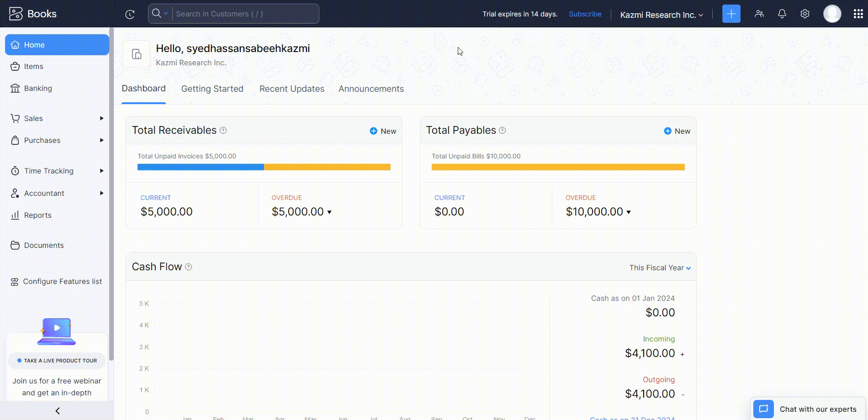Collapse the left sidebar arrow
This screenshot has height=420, width=868.
pyautogui.click(x=58, y=411)
